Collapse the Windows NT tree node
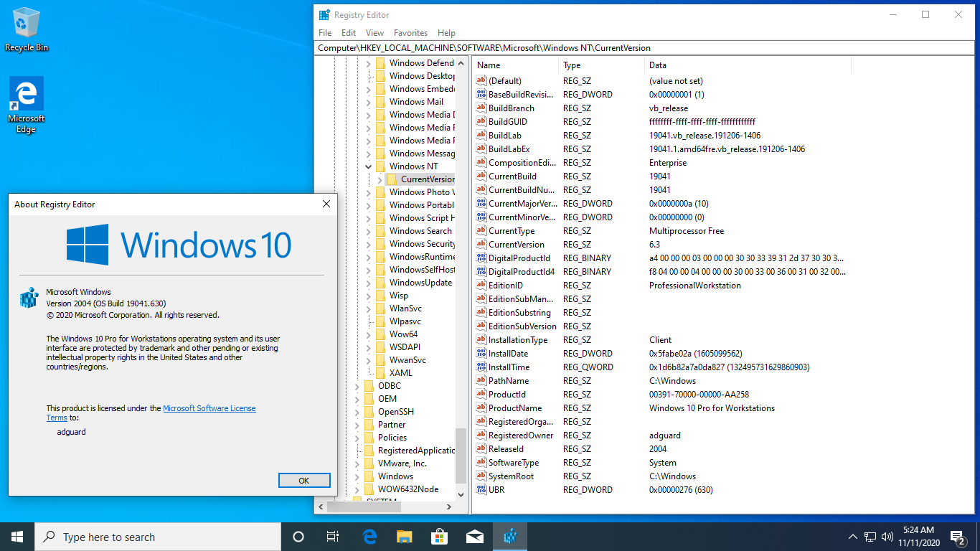The width and height of the screenshot is (980, 551). [369, 166]
